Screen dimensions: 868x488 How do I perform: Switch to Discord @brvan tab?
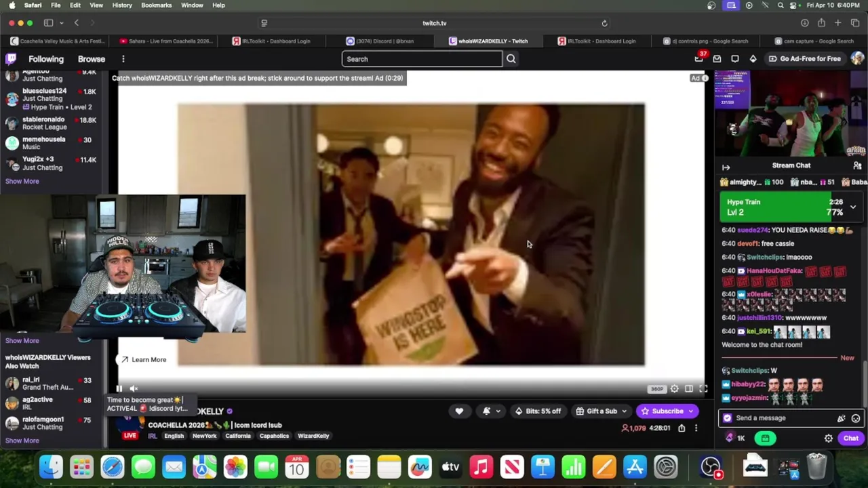[x=380, y=41]
